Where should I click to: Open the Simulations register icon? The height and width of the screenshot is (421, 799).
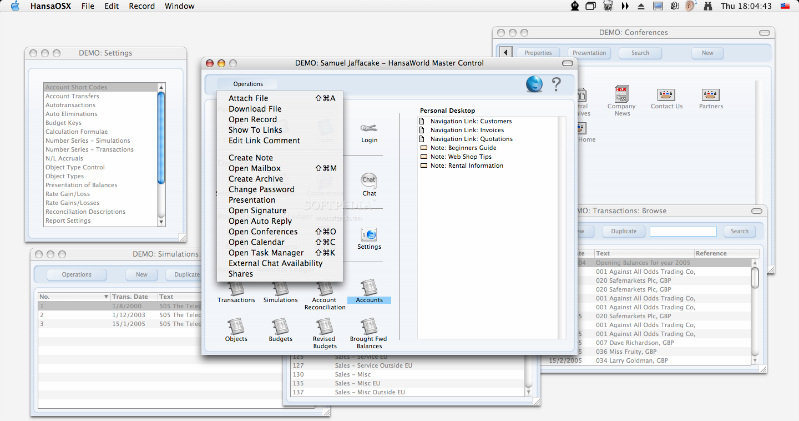pyautogui.click(x=280, y=288)
